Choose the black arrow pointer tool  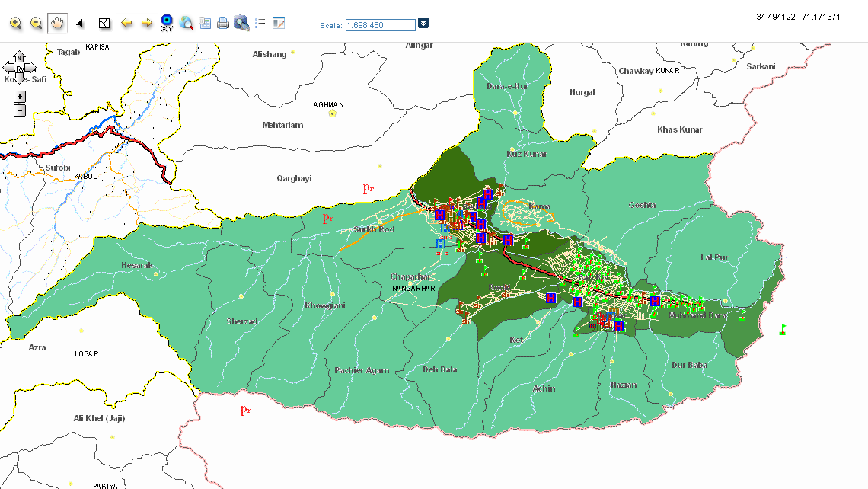coord(80,24)
